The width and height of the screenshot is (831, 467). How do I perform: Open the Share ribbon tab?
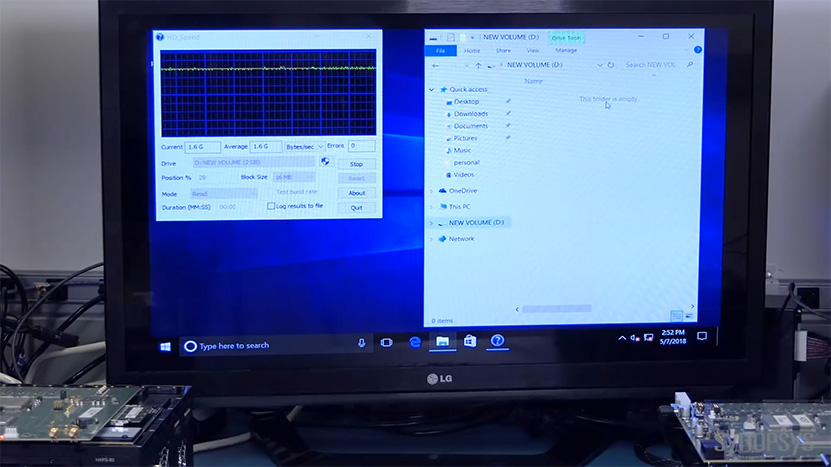(503, 51)
